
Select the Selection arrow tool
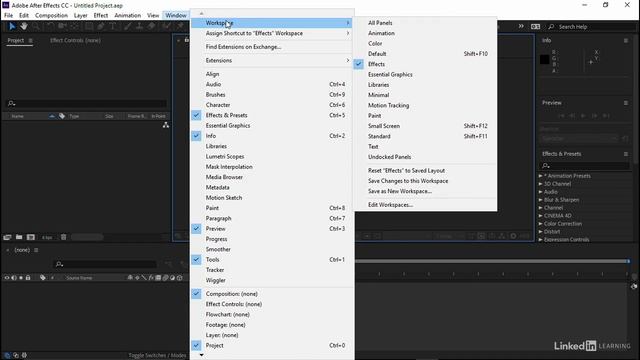tap(12, 27)
